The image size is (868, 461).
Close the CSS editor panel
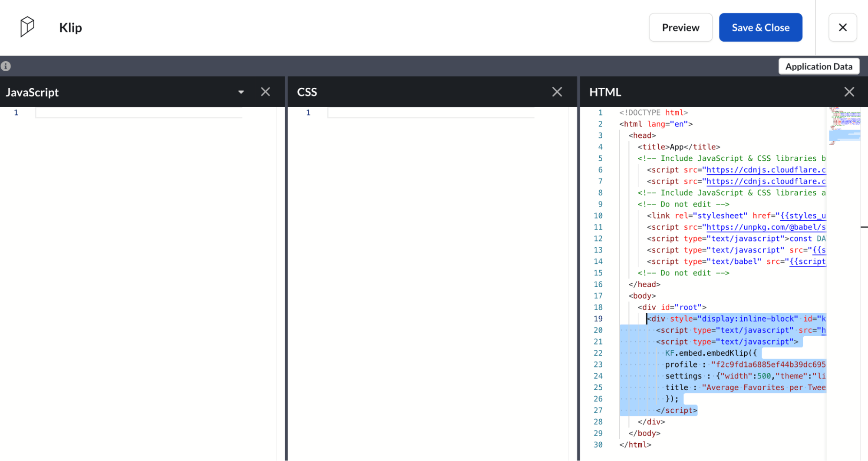click(x=557, y=92)
